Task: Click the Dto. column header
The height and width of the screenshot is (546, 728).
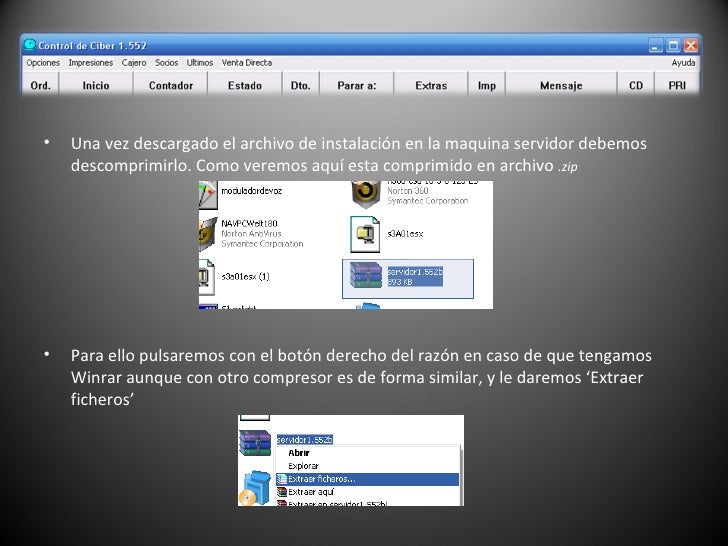Action: pos(300,85)
